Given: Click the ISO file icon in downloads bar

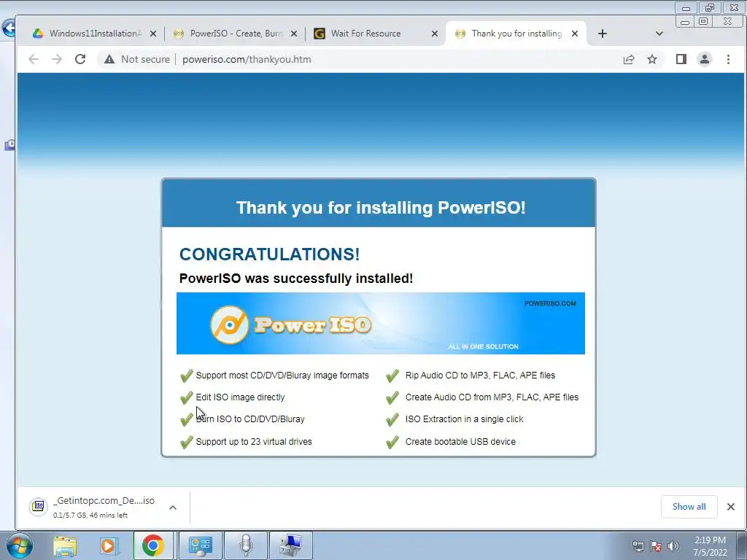Looking at the screenshot, I should click(38, 506).
